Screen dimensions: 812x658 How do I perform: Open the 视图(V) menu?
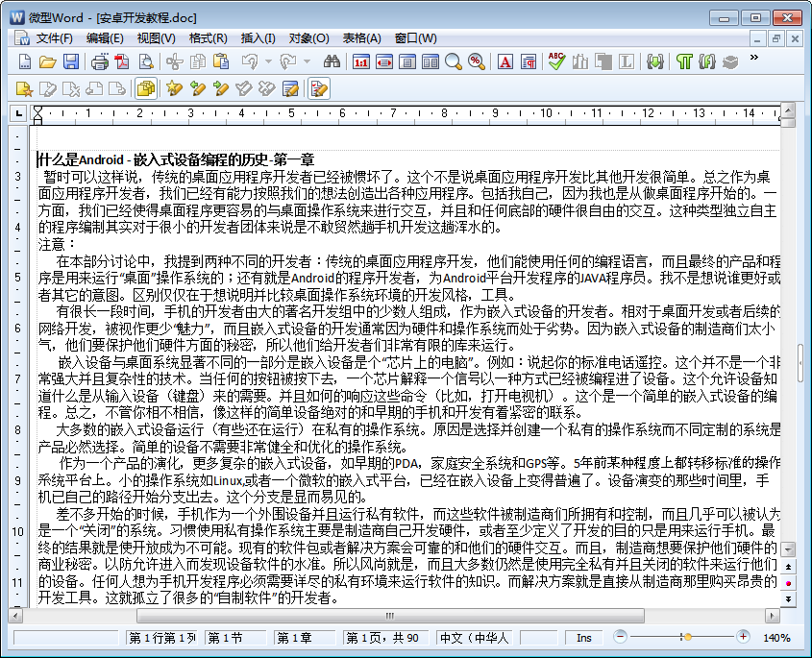pos(156,38)
